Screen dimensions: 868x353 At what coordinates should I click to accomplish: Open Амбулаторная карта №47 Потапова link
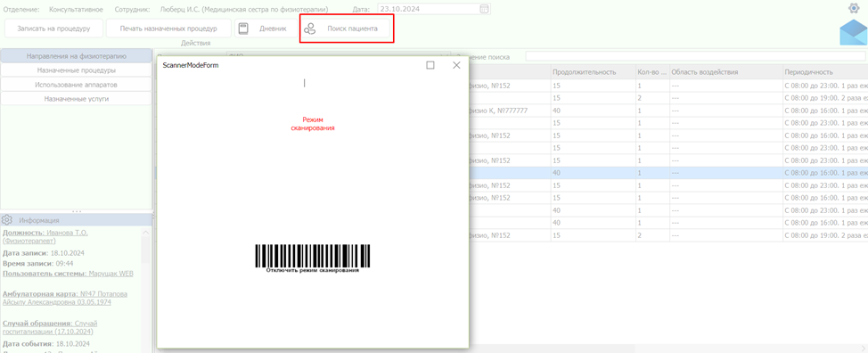[x=65, y=298]
